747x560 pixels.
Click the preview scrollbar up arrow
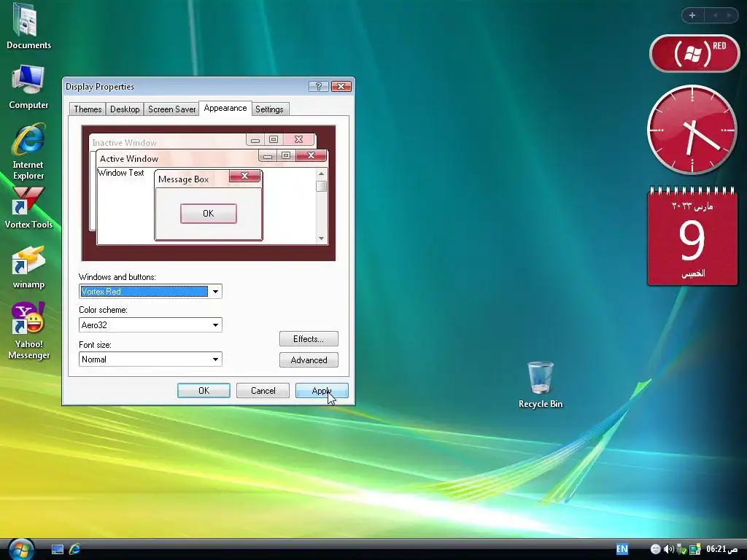[x=322, y=174]
